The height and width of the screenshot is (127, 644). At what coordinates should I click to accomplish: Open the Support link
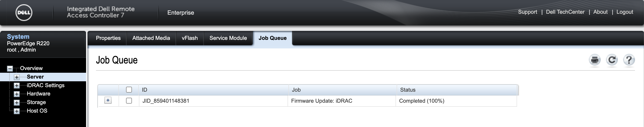click(x=527, y=12)
